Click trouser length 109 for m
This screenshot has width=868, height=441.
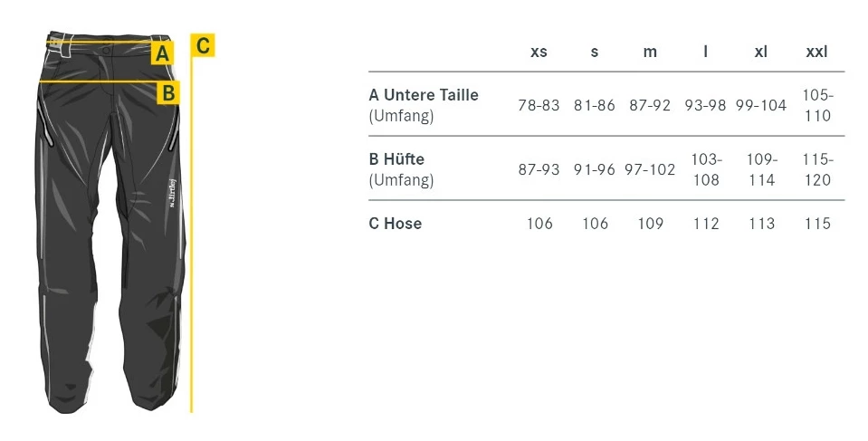click(650, 224)
